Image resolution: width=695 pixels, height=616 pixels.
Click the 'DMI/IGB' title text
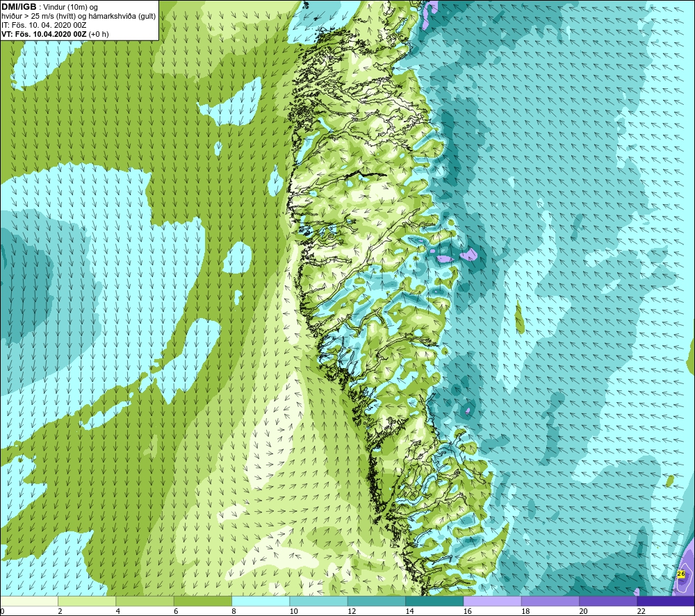[x=19, y=7]
